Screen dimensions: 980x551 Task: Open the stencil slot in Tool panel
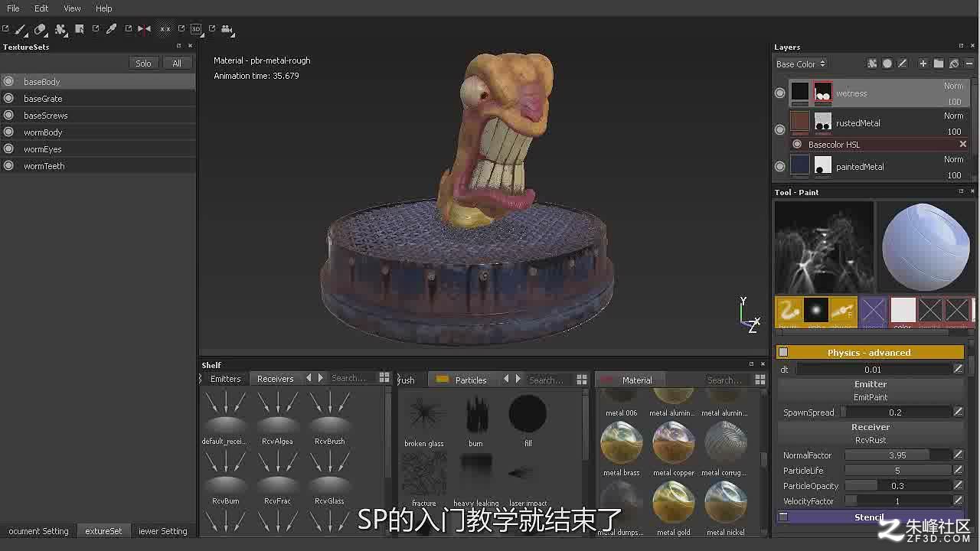[873, 311]
